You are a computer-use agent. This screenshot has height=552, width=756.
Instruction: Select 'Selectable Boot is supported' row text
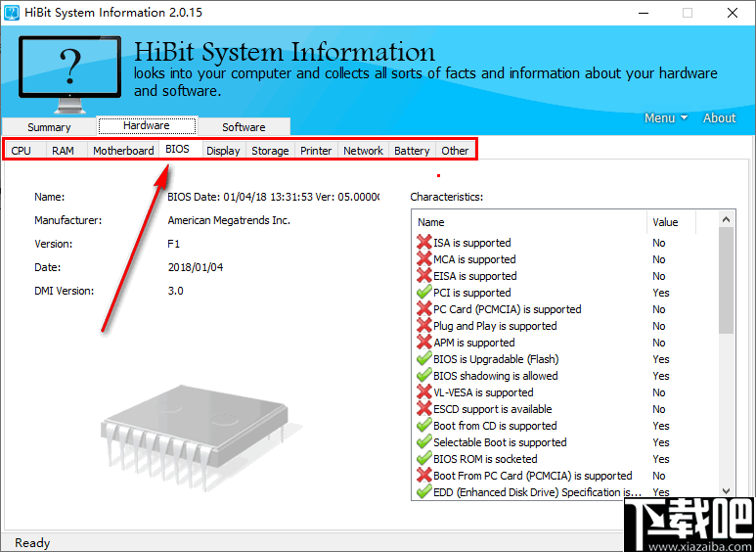[x=500, y=442]
